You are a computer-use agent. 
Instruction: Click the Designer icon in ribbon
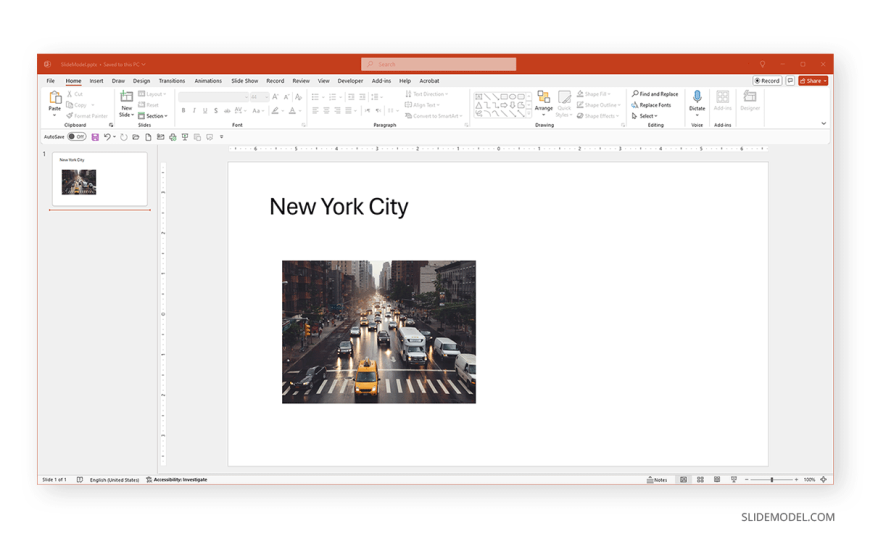coord(750,97)
